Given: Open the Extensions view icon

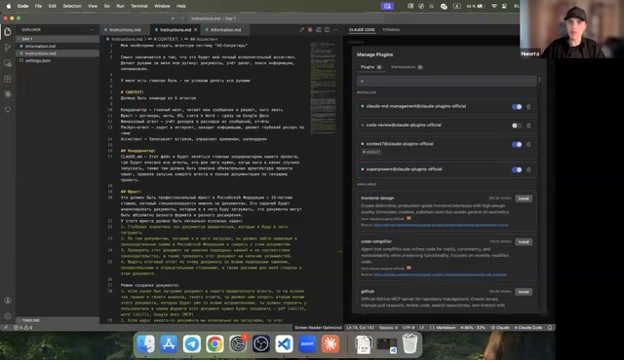Looking at the screenshot, I should click(8, 79).
